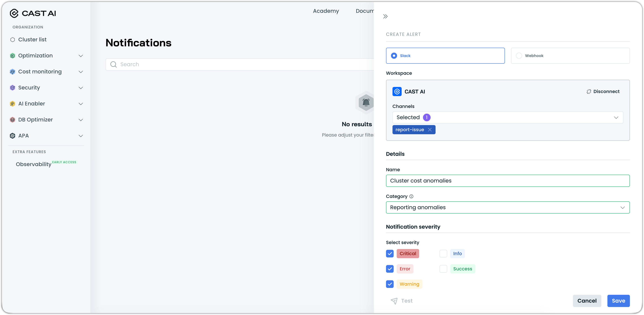Select the Webhook radio option

[519, 55]
